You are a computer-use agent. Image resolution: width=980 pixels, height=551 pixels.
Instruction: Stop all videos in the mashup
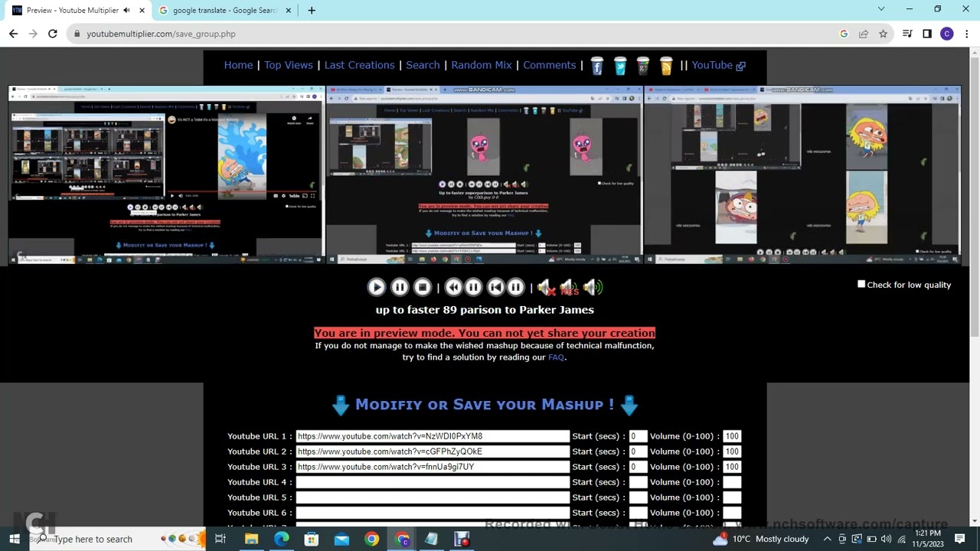click(423, 287)
